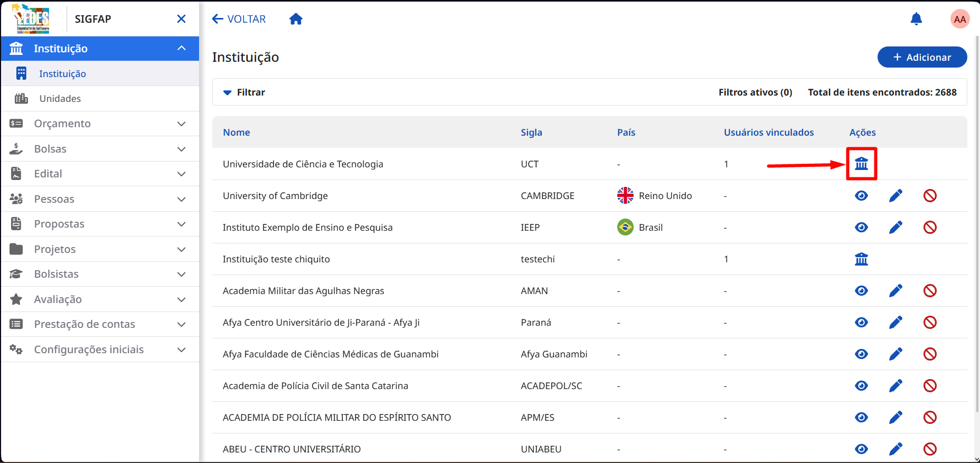Edit University of Cambridge with the pencil icon
Screen dimensions: 980x463
896,196
